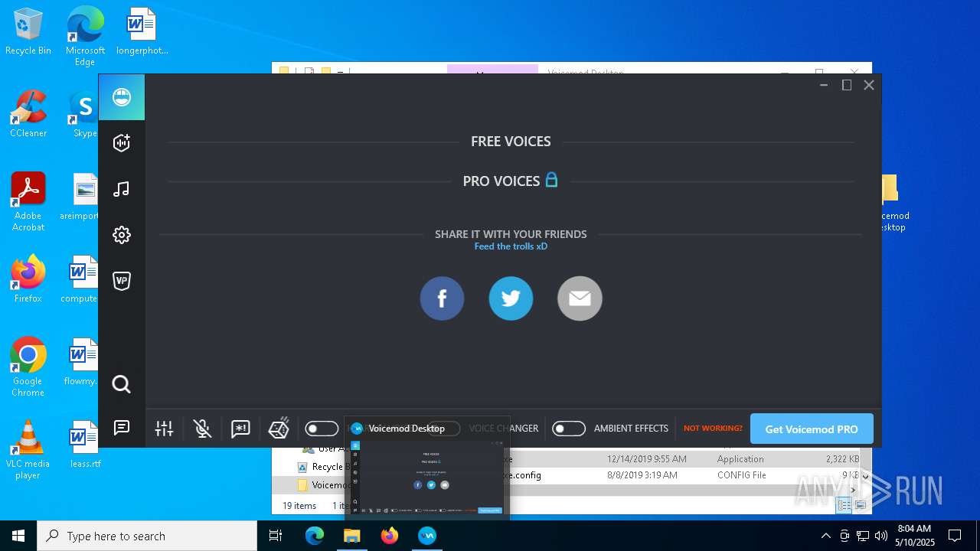The height and width of the screenshot is (551, 980).
Task: Expand the FREE VOICES section
Action: [511, 142]
